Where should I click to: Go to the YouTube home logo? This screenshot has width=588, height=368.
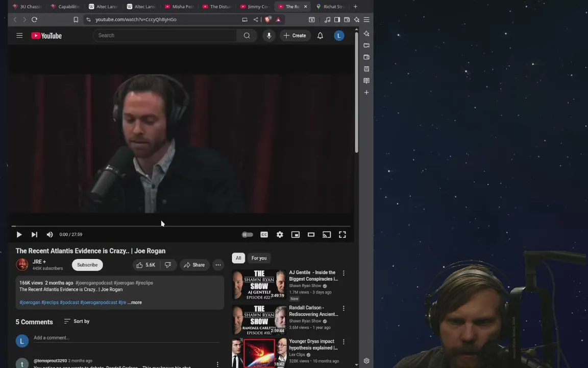46,36
